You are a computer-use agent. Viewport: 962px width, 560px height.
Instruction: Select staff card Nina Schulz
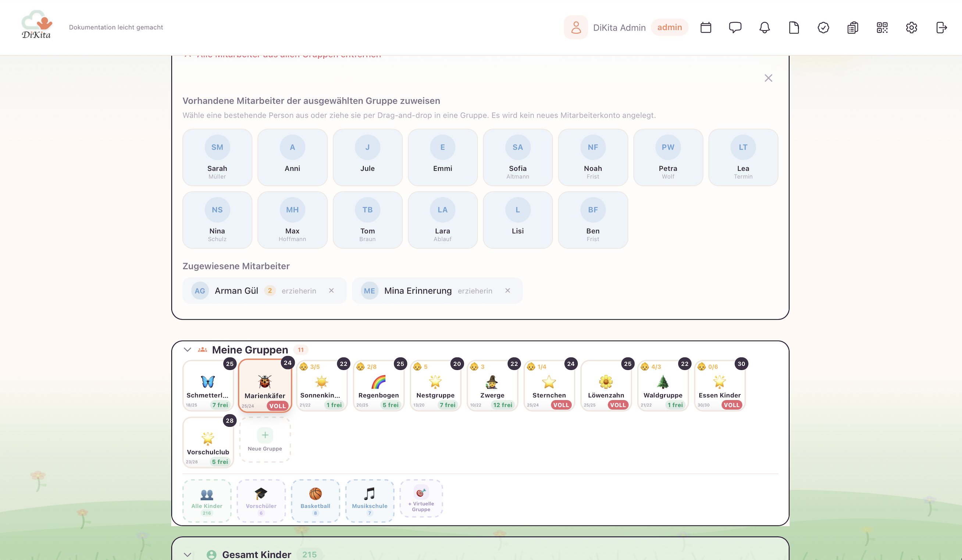click(217, 220)
